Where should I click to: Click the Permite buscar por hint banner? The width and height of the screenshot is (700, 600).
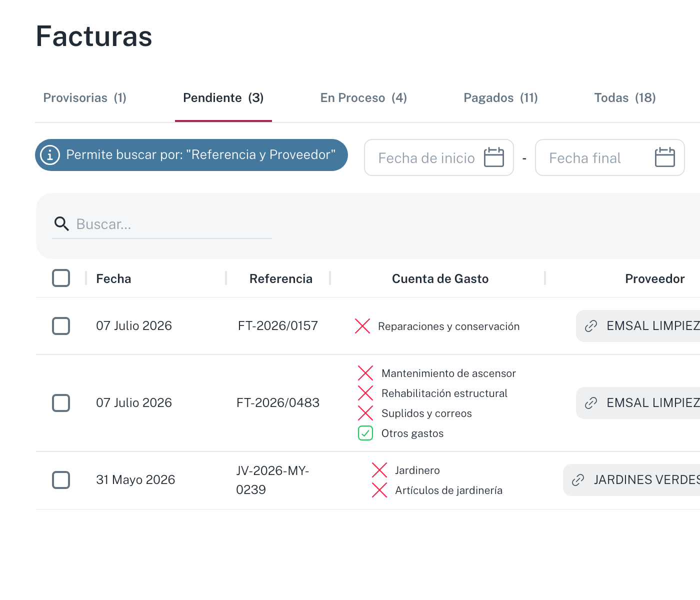191,155
